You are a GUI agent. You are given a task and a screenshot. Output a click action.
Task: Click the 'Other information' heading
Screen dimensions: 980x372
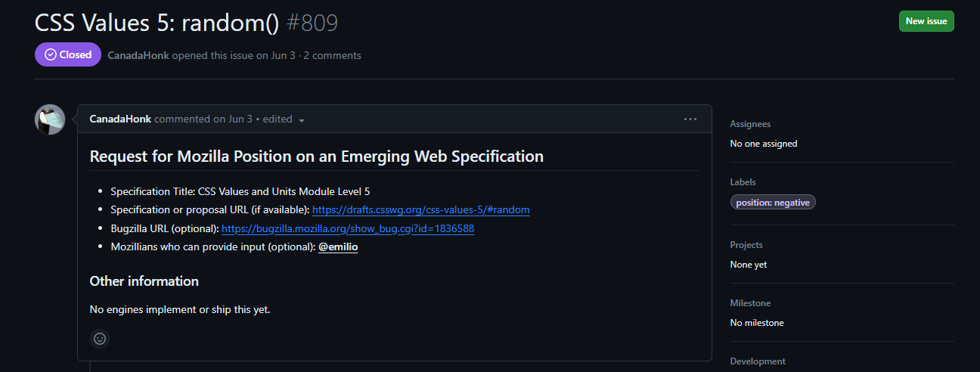coord(144,281)
